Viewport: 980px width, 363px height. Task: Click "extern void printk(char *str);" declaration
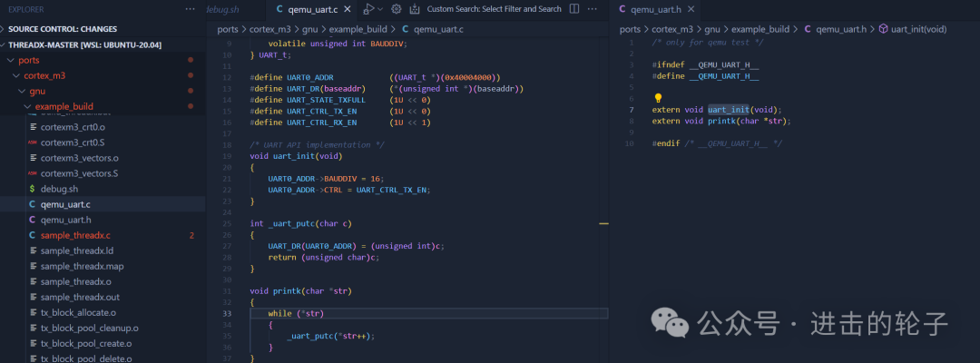click(721, 122)
